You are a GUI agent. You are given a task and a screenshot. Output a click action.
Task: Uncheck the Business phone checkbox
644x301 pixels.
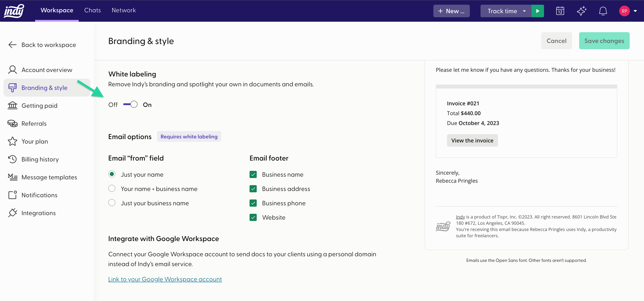pos(253,203)
